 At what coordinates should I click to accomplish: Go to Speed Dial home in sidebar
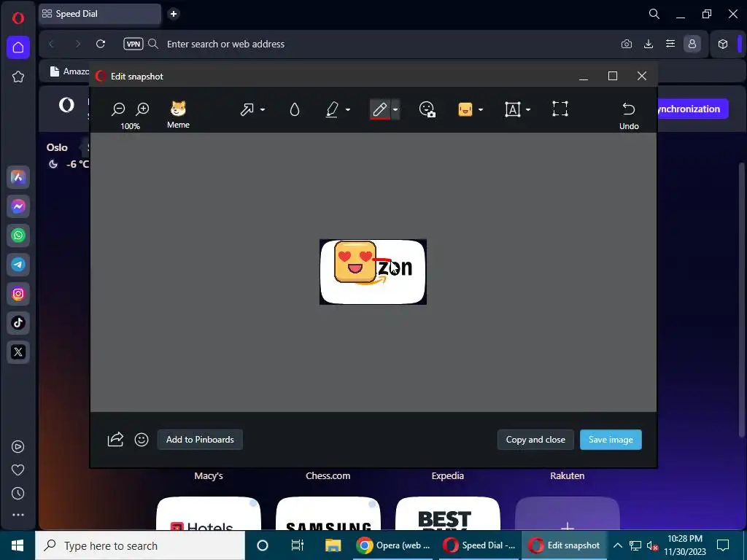[18, 47]
